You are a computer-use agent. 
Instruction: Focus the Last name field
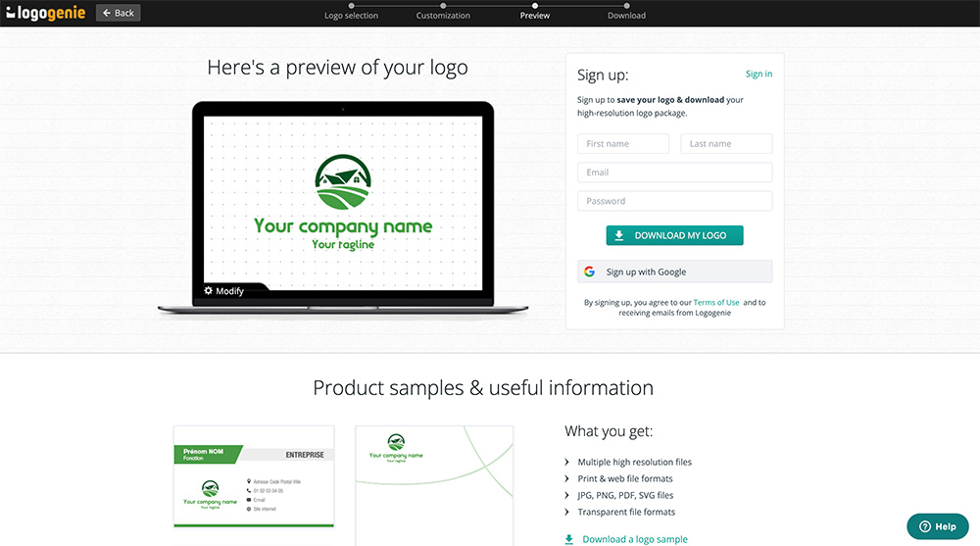pyautogui.click(x=726, y=144)
